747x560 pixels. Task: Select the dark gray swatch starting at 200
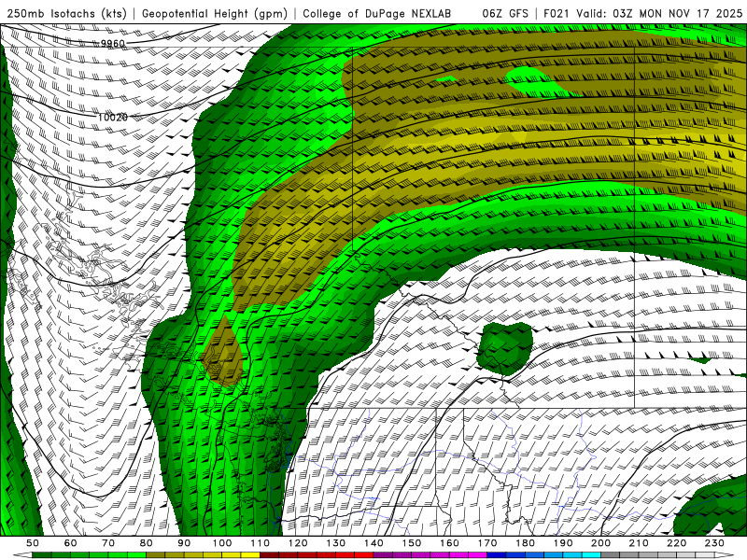[611, 555]
